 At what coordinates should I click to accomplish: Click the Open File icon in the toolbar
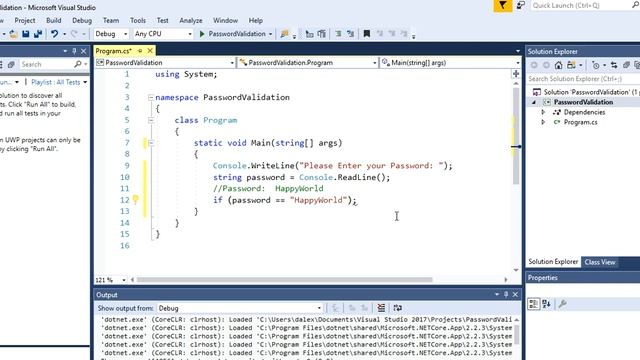pos(13,34)
